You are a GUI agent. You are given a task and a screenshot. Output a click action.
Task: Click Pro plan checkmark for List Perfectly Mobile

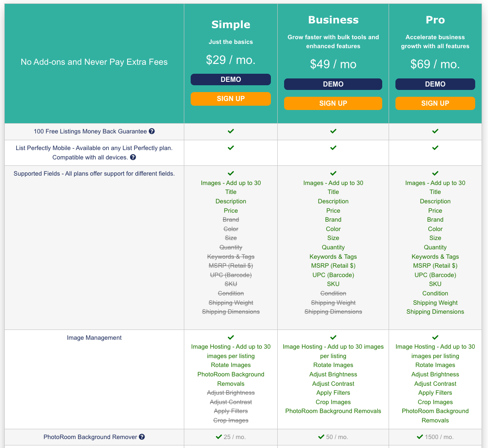(435, 148)
